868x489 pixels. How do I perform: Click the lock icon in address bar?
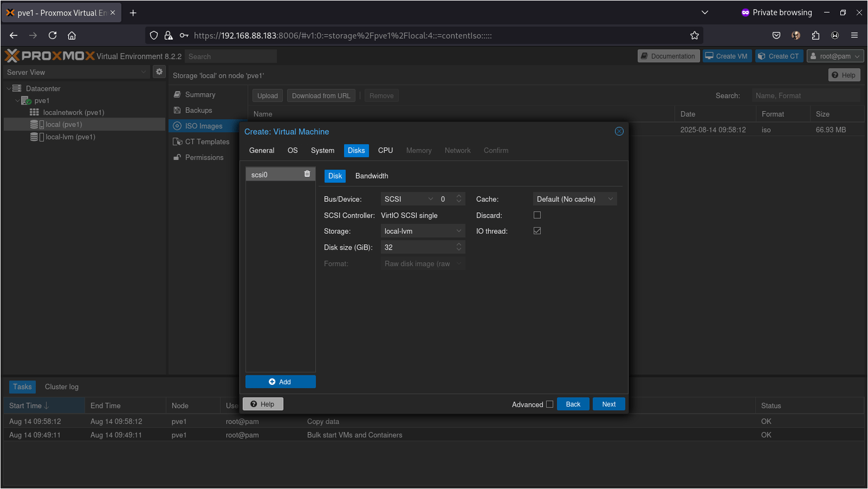pyautogui.click(x=169, y=35)
